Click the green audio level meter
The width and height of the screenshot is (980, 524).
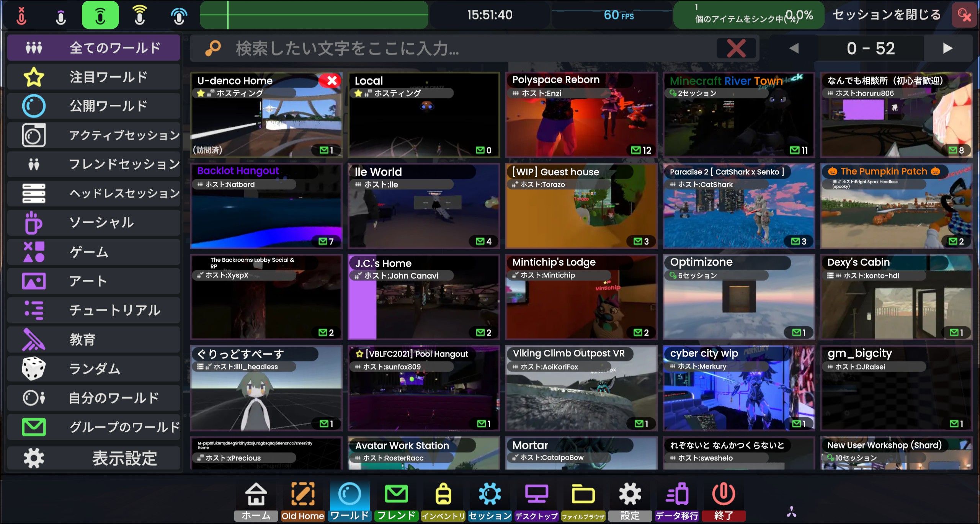(314, 15)
